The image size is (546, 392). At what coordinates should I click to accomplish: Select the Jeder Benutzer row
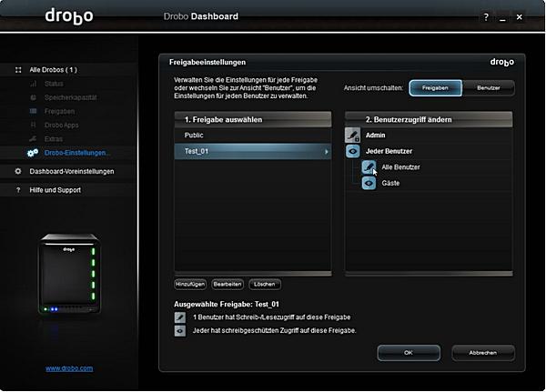[x=429, y=151]
